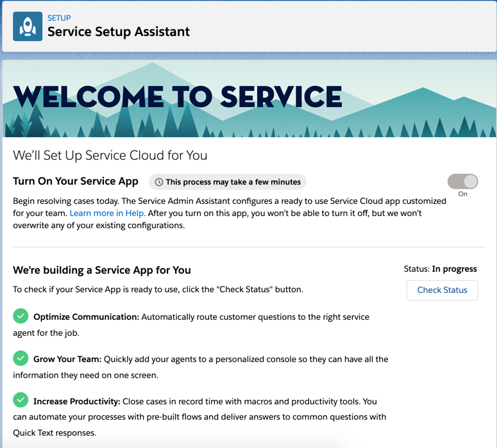Click the 'Service Setup Assistant' page title

119,31
